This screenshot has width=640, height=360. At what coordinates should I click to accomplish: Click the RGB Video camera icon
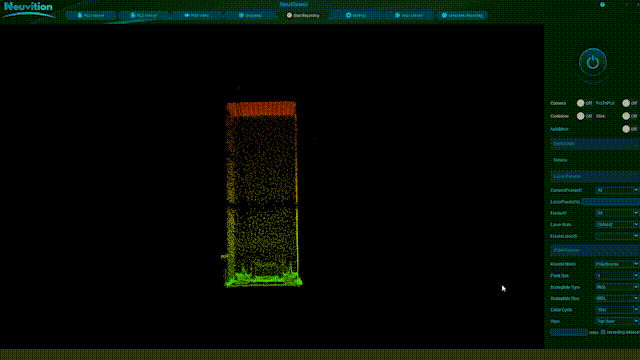187,15
